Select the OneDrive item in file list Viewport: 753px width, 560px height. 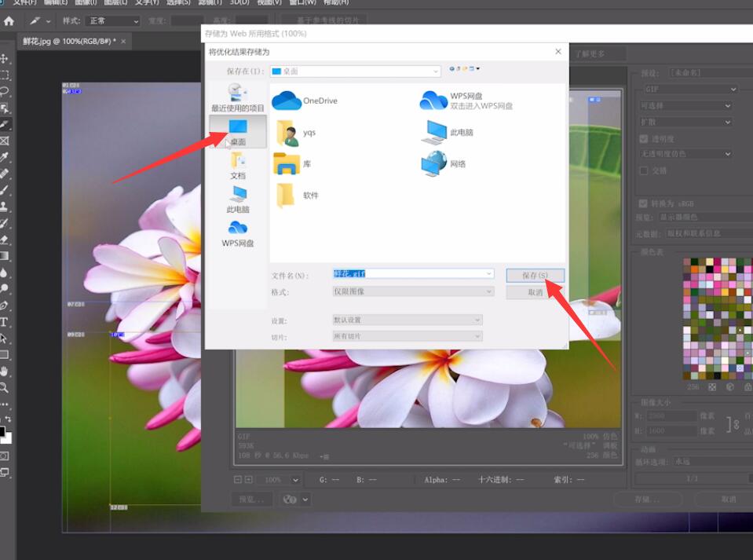(305, 101)
